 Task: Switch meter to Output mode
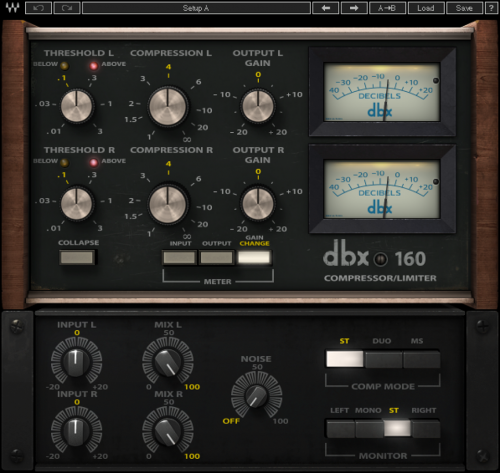click(217, 258)
